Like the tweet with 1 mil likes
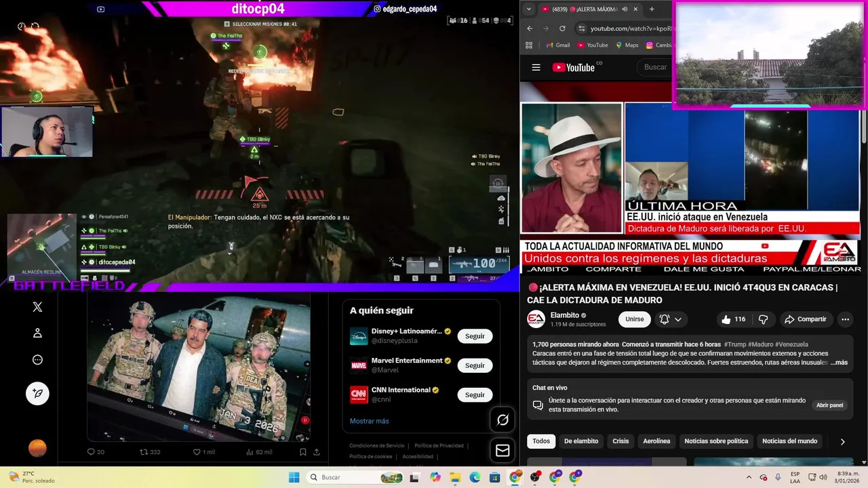The width and height of the screenshot is (868, 488). pyautogui.click(x=204, y=452)
